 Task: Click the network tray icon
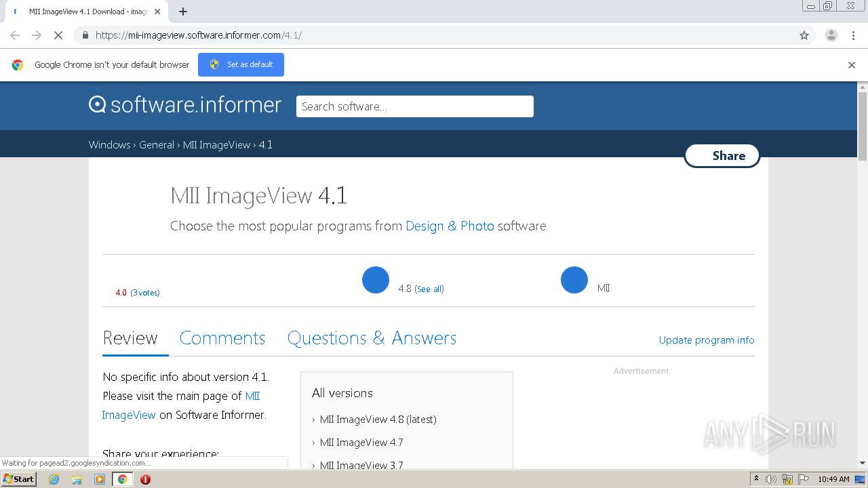tap(787, 479)
